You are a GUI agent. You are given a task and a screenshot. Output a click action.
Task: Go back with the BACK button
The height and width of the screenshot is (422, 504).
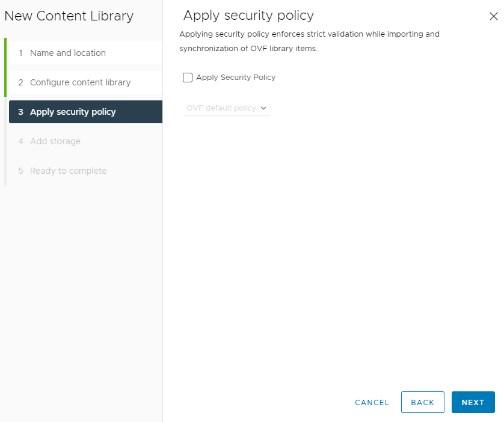coord(423,402)
